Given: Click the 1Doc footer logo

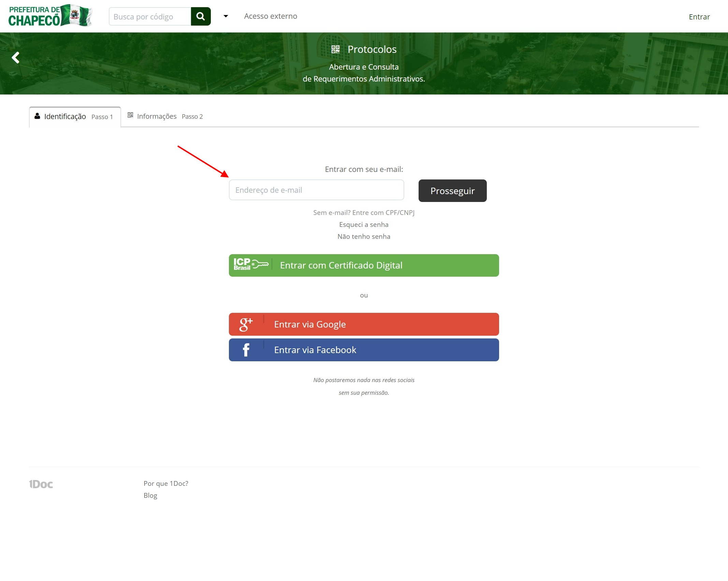Looking at the screenshot, I should tap(41, 484).
